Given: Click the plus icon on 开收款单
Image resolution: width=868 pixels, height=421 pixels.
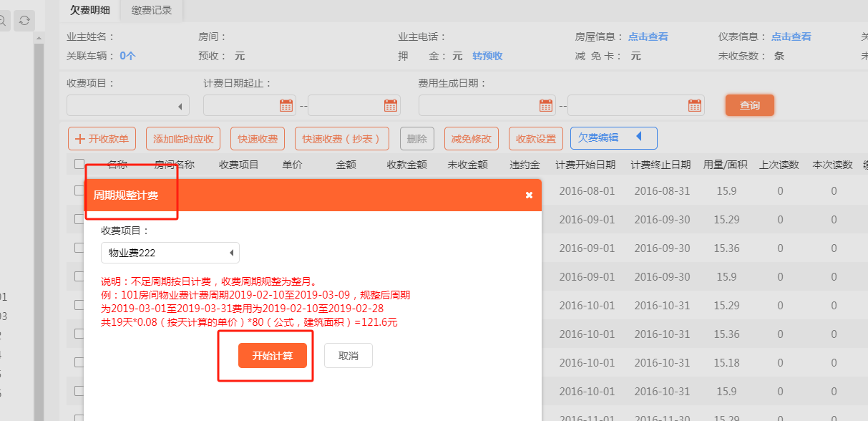Looking at the screenshot, I should tap(79, 138).
